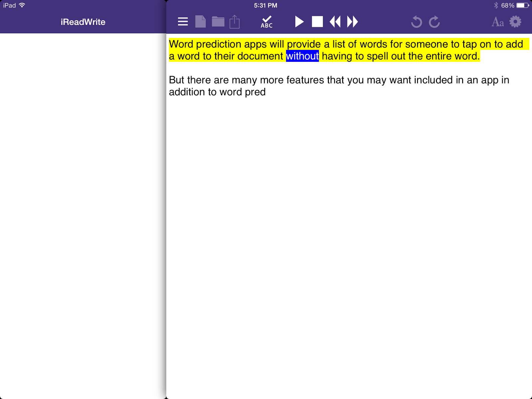Tap the 5:31 PM clock

266,5
